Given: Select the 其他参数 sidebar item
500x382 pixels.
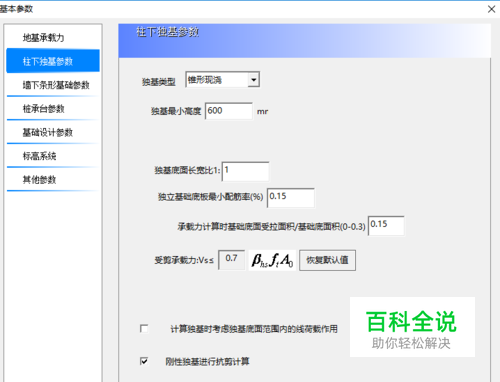Looking at the screenshot, I should coord(39,180).
